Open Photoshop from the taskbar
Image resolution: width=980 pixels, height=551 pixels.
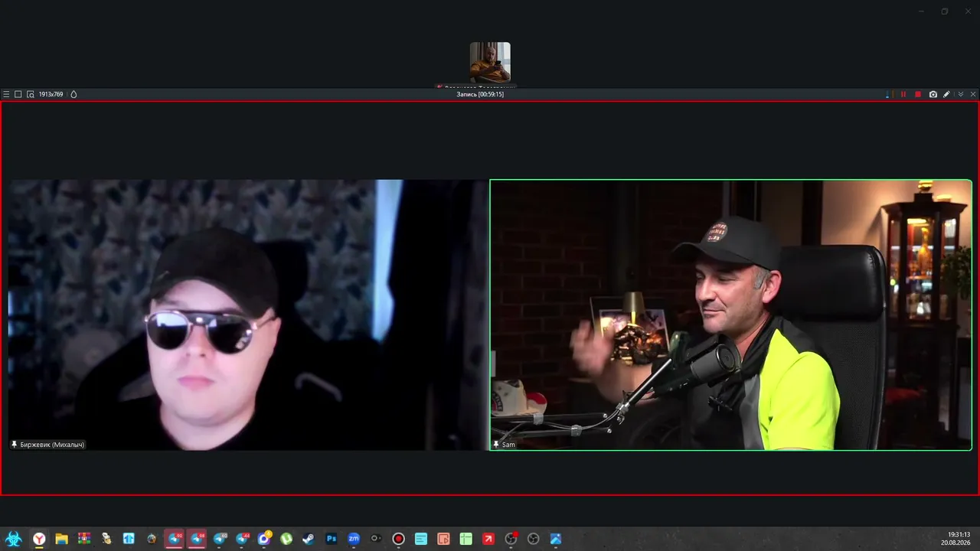click(331, 539)
